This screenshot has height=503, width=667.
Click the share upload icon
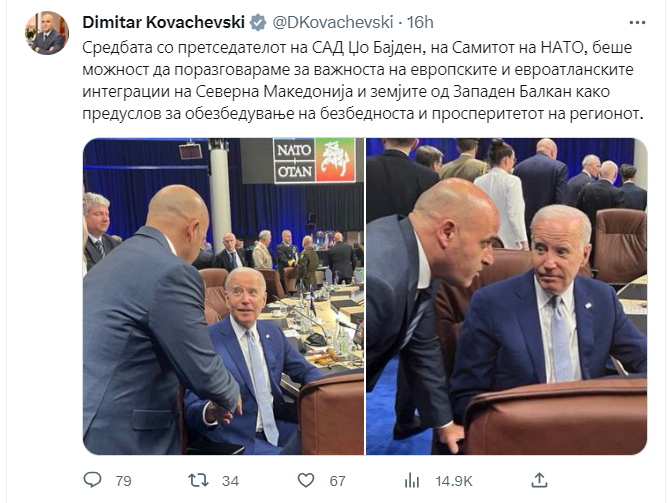click(539, 480)
